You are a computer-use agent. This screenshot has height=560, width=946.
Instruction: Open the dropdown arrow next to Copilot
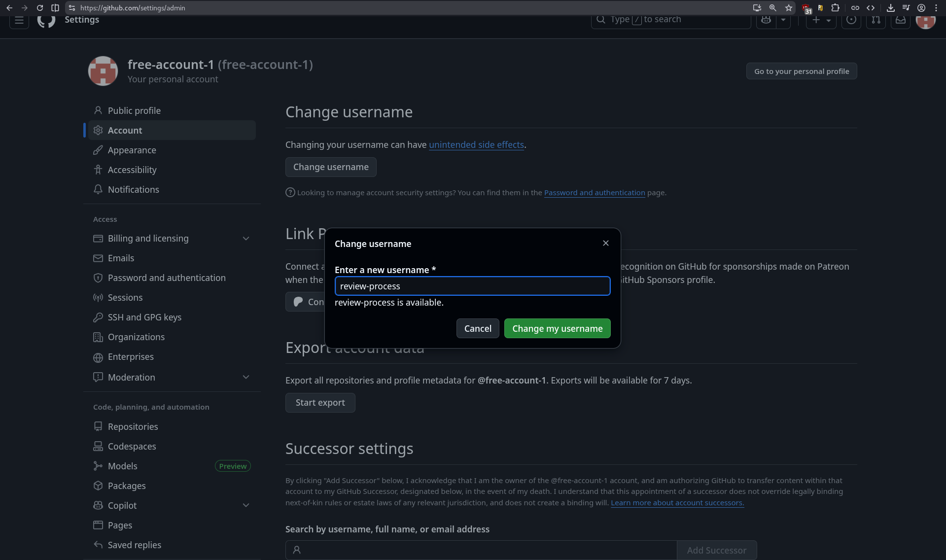click(x=246, y=505)
